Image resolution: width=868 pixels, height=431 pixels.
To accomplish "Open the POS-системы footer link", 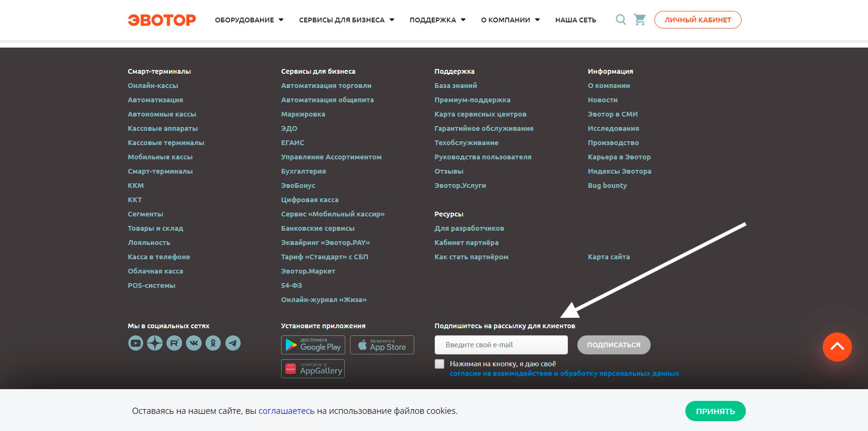I will click(151, 285).
